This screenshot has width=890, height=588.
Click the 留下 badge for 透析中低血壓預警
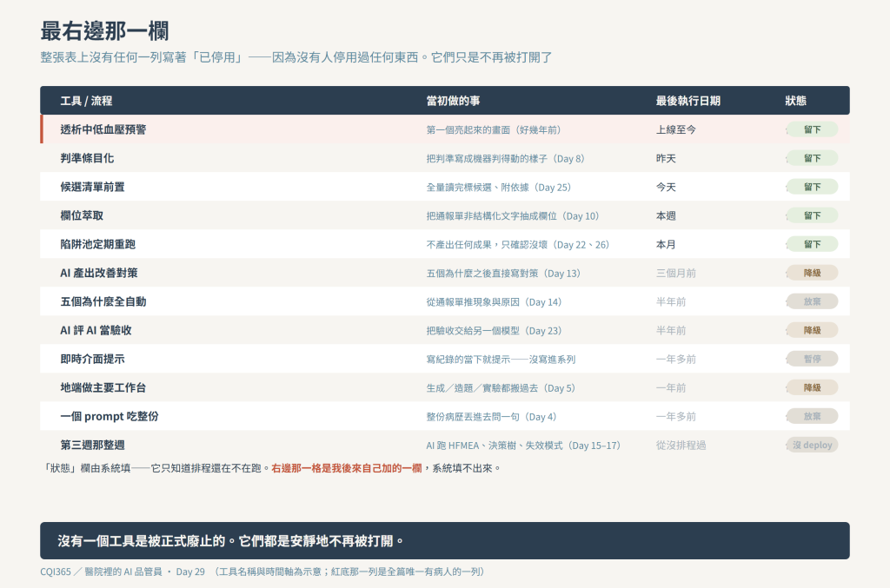pos(812,129)
